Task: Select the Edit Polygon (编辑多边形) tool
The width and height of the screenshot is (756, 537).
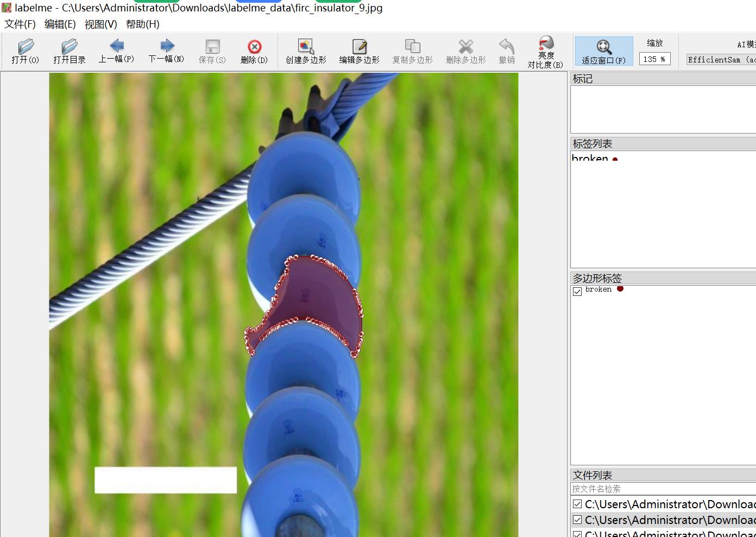Action: [359, 52]
